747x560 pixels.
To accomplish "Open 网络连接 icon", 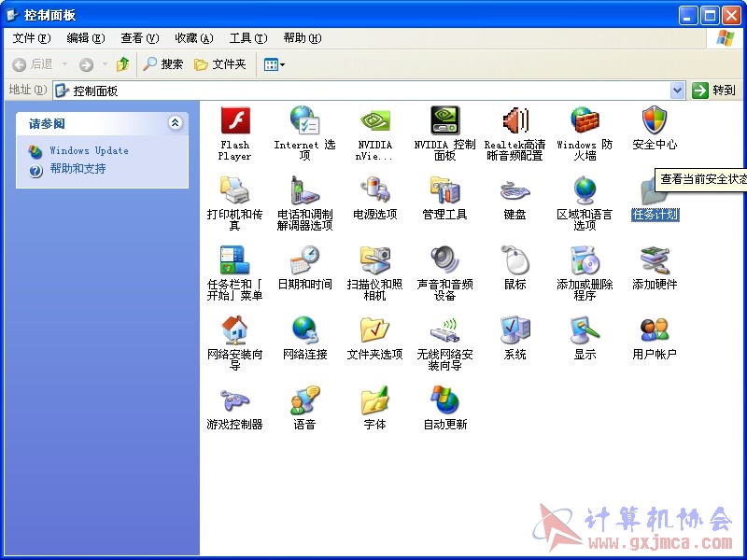I will coord(305,330).
